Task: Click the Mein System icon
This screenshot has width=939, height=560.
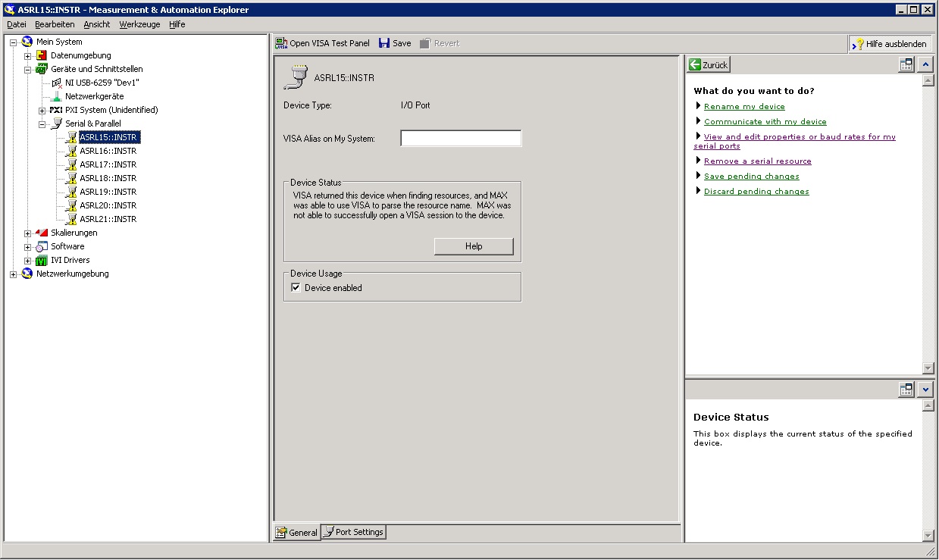Action: [x=27, y=42]
